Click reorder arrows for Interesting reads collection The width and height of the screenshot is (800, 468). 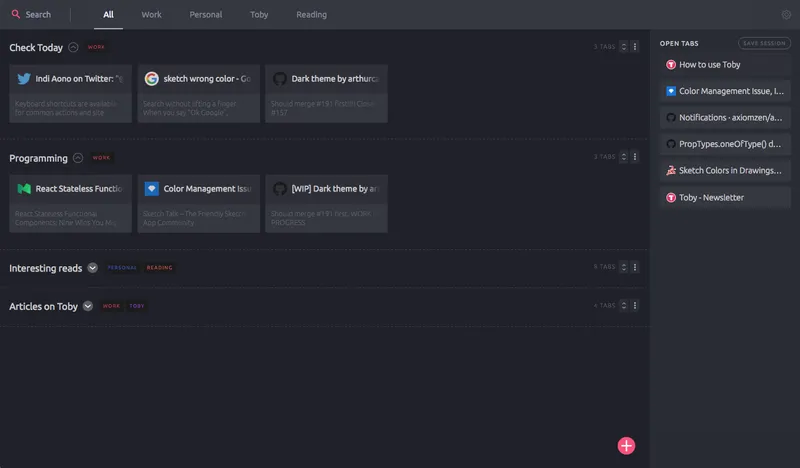pyautogui.click(x=623, y=267)
